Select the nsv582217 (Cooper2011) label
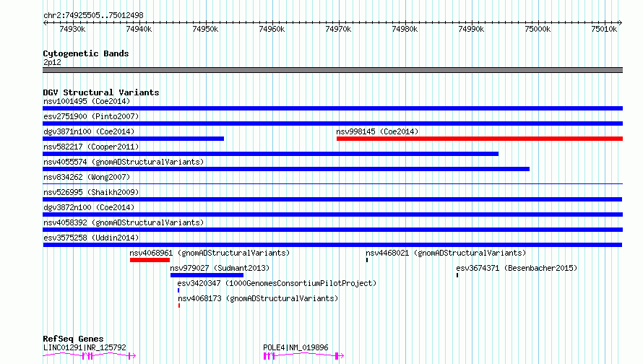643x364 pixels. coord(91,147)
